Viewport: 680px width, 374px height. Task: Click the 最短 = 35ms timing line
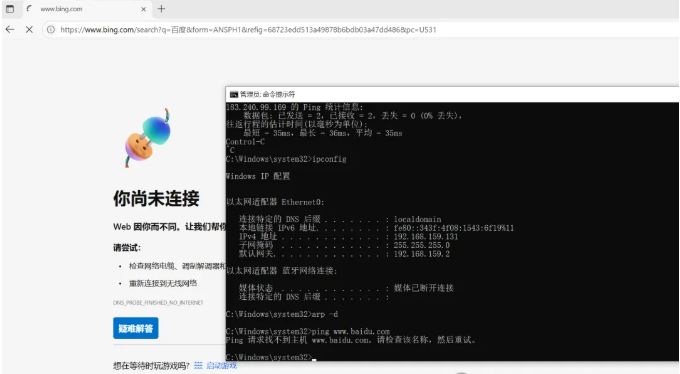coord(323,133)
